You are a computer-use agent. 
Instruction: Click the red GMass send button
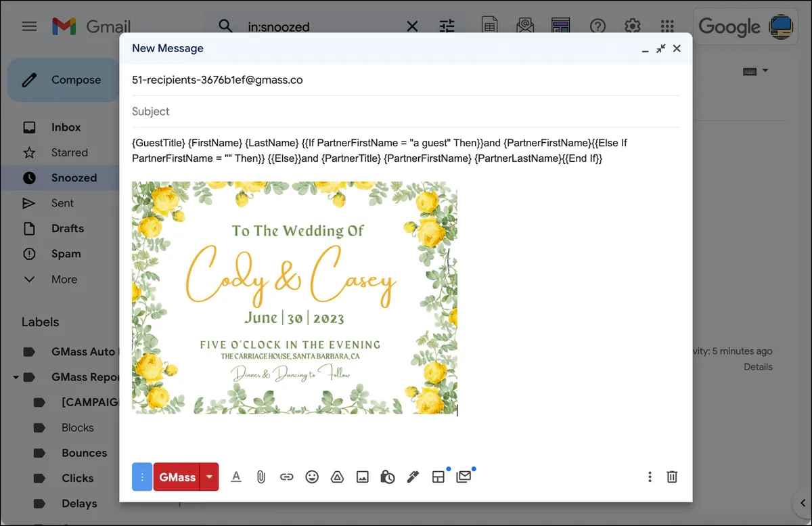point(177,477)
